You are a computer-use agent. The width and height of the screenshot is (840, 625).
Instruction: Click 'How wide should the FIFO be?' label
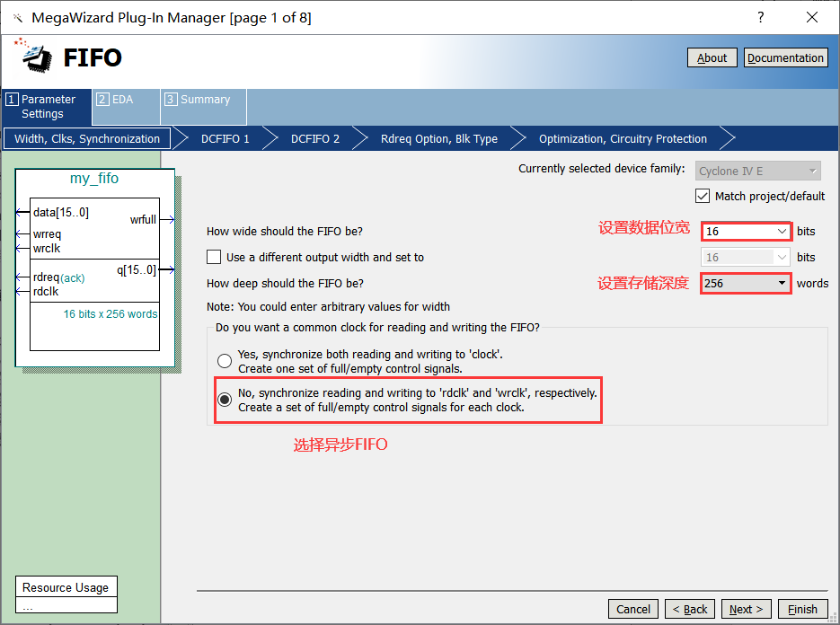(x=285, y=232)
